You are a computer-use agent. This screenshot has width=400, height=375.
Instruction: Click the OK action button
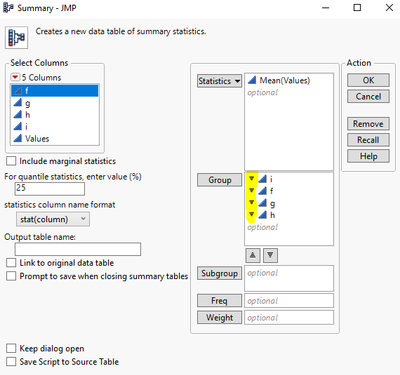pos(368,80)
